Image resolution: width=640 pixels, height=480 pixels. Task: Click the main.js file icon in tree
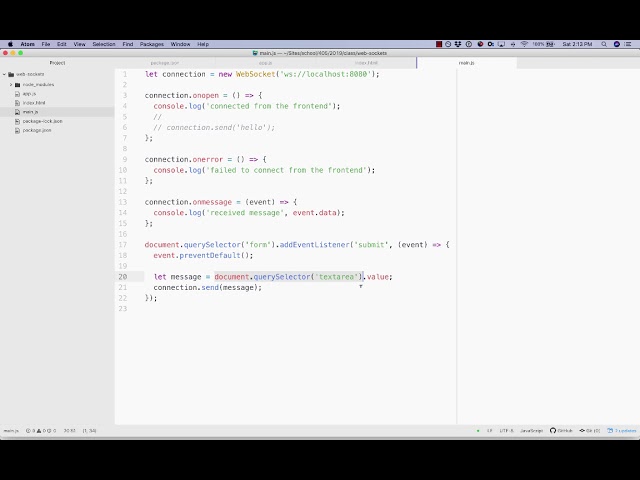pyautogui.click(x=17, y=112)
